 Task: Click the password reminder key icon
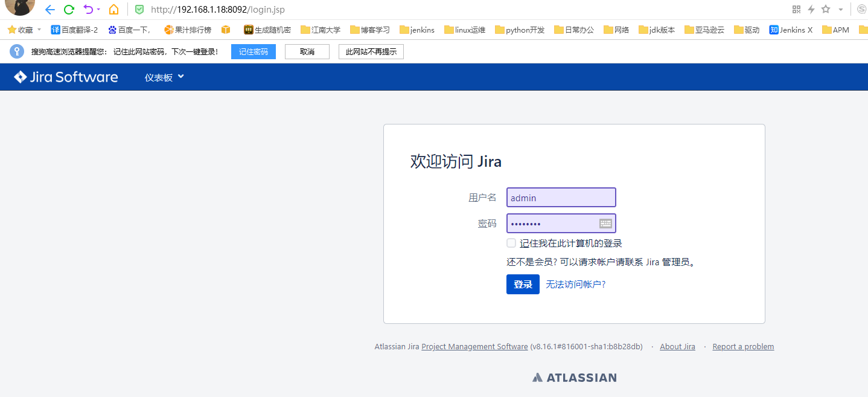[16, 52]
